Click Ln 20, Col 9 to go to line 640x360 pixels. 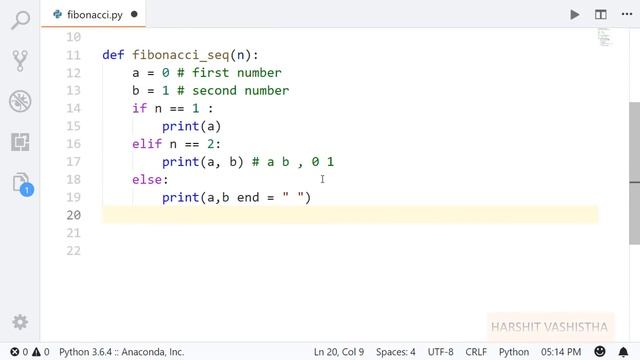(x=339, y=352)
